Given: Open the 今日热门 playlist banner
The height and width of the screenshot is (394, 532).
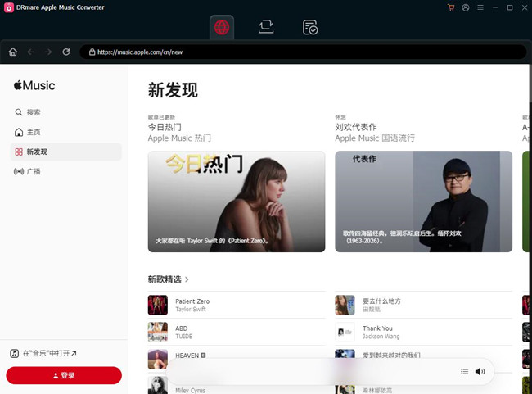Looking at the screenshot, I should point(237,202).
